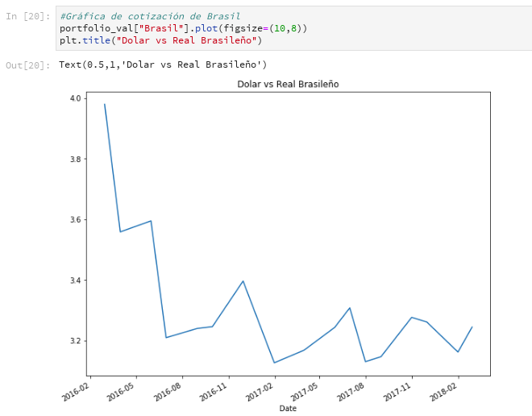Place cursor in the portfolio_val plot code line
The height and width of the screenshot is (416, 532).
[183, 28]
